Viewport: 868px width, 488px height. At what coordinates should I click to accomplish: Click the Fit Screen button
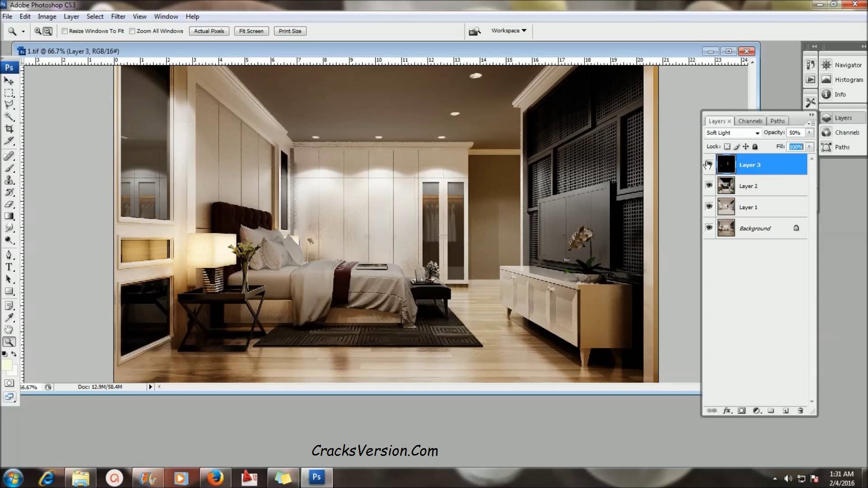tap(251, 31)
